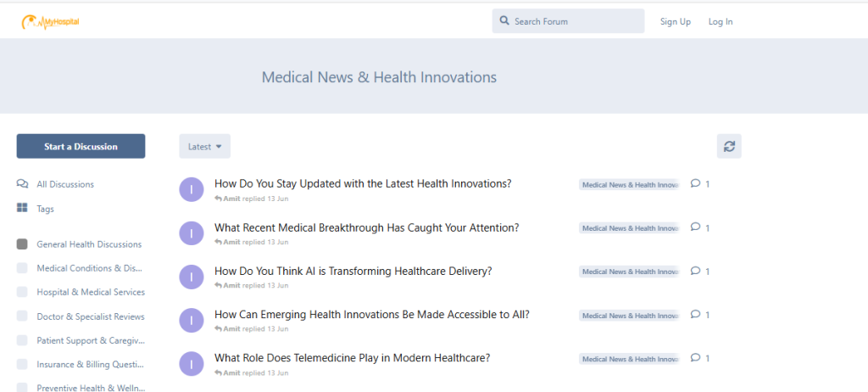
Task: Open All Discussions speech bubble icon
Action: (x=22, y=184)
